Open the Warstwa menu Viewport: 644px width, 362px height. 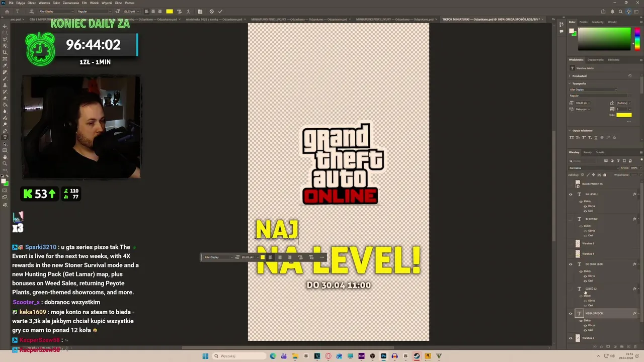click(x=44, y=3)
